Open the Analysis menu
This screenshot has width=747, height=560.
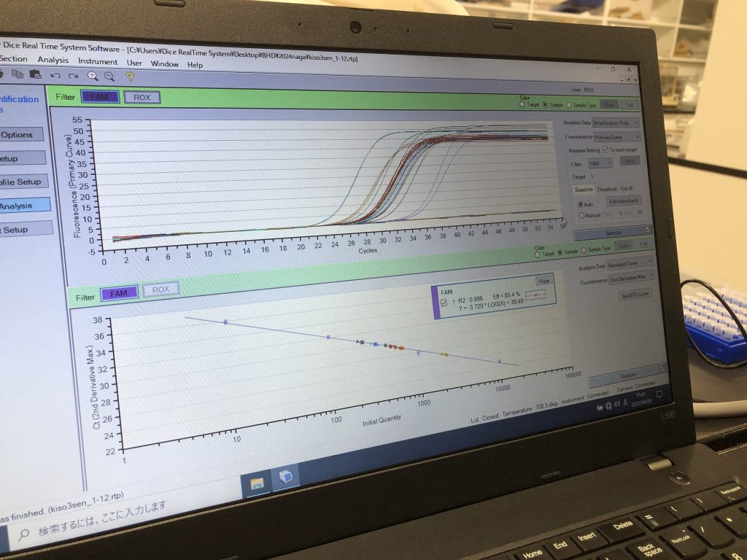[x=53, y=61]
